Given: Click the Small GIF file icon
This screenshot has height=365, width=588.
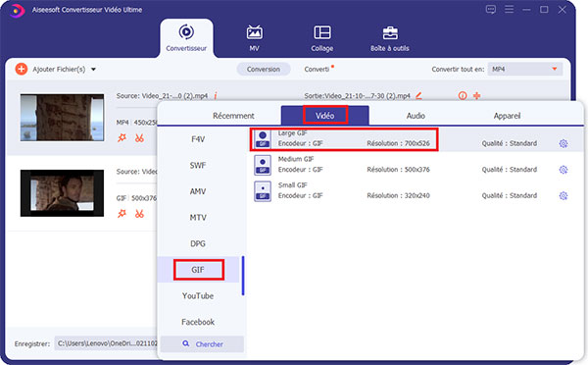Looking at the screenshot, I should (x=263, y=190).
